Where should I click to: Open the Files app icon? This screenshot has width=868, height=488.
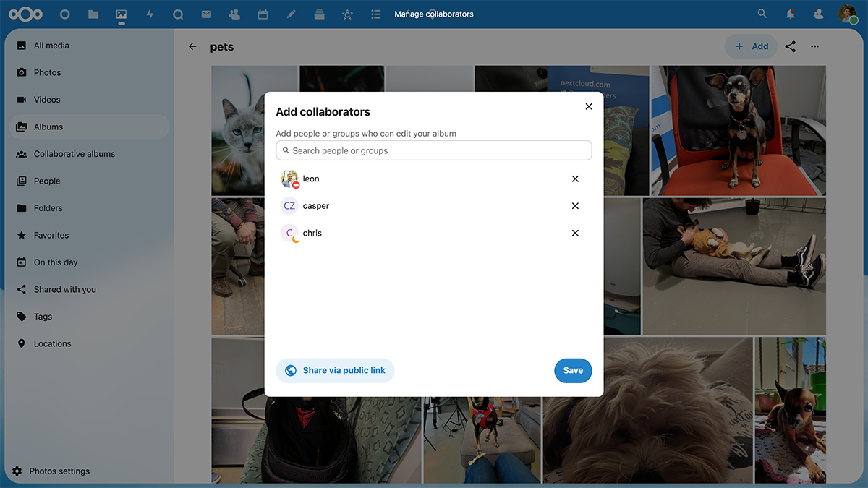93,14
